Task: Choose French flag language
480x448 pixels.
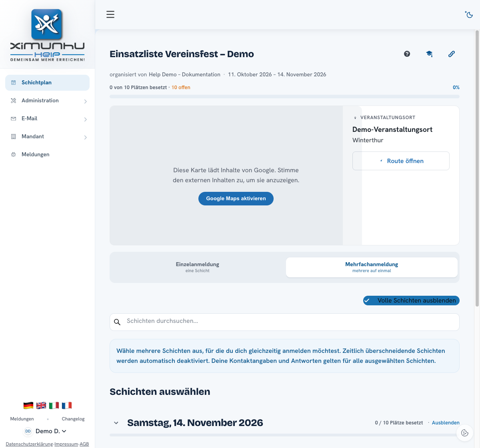Action: point(67,405)
